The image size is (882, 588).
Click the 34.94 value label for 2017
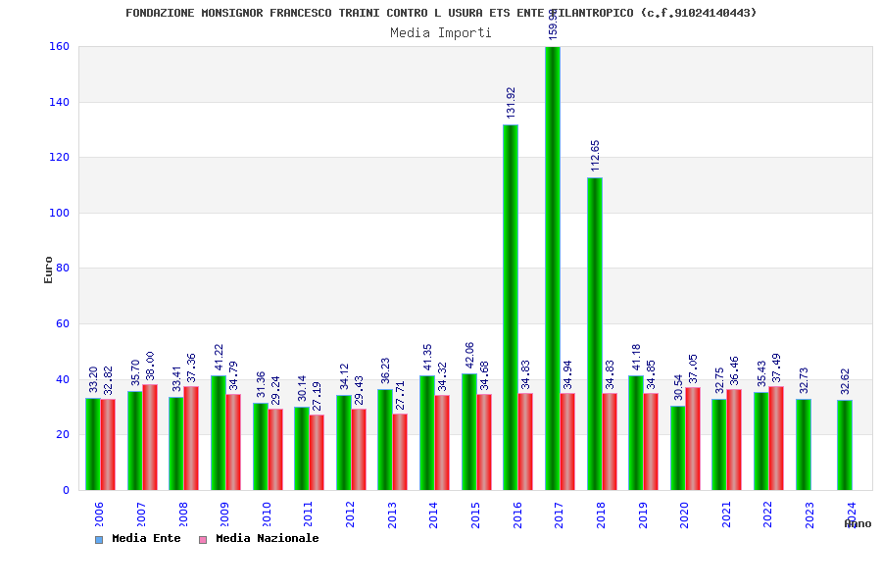567,374
